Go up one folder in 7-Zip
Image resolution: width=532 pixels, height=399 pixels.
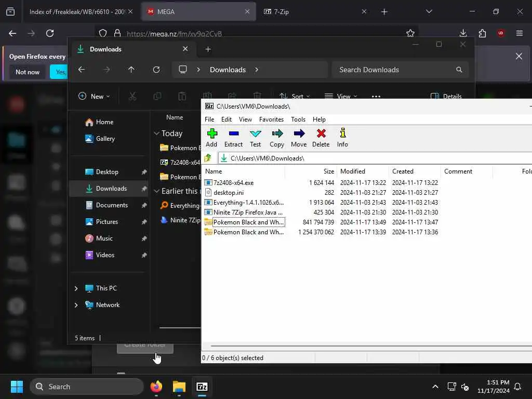[208, 158]
